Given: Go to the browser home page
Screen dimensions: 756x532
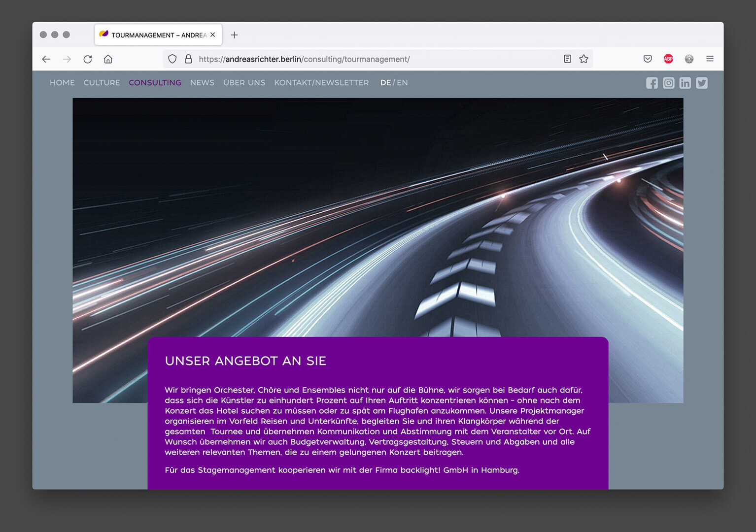Looking at the screenshot, I should point(108,59).
